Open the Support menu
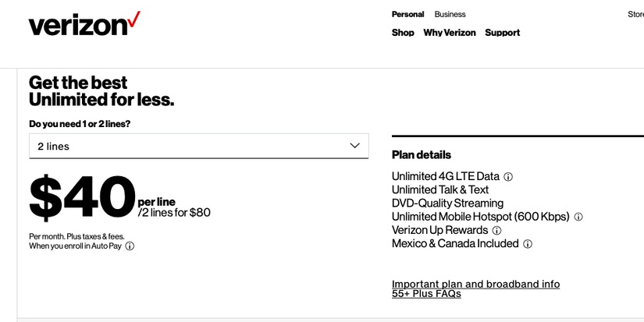This screenshot has height=322, width=644. [502, 33]
